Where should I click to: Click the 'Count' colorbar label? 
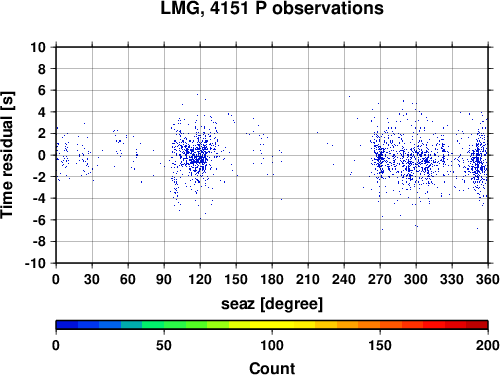272,368
